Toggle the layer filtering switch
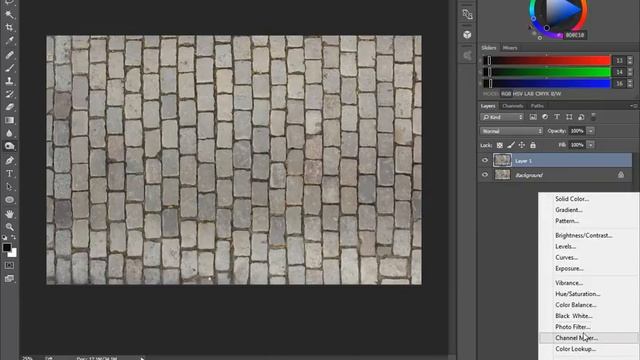The height and width of the screenshot is (360, 640). click(593, 117)
